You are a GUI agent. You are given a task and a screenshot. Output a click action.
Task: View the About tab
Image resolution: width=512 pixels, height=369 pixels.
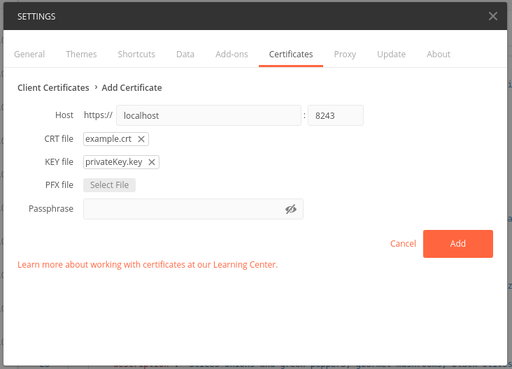[x=438, y=54]
